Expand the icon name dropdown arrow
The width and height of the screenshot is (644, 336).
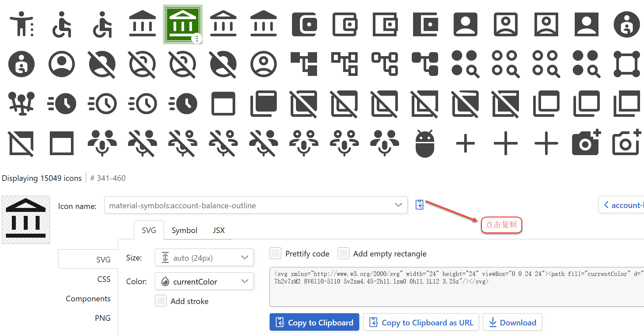pyautogui.click(x=398, y=205)
